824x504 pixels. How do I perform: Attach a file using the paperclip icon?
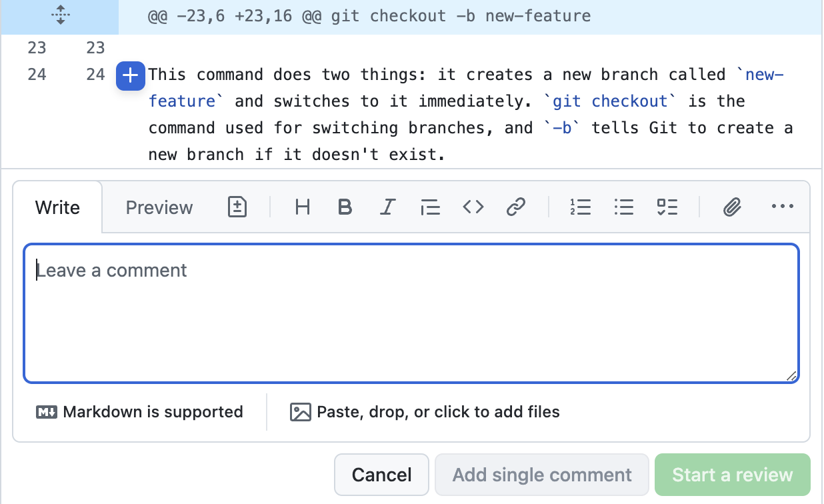[x=732, y=207]
